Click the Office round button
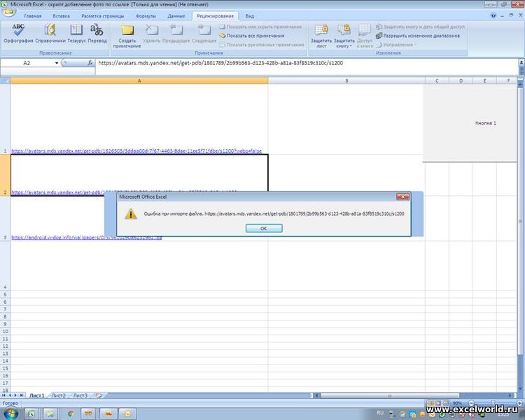 [9, 13]
